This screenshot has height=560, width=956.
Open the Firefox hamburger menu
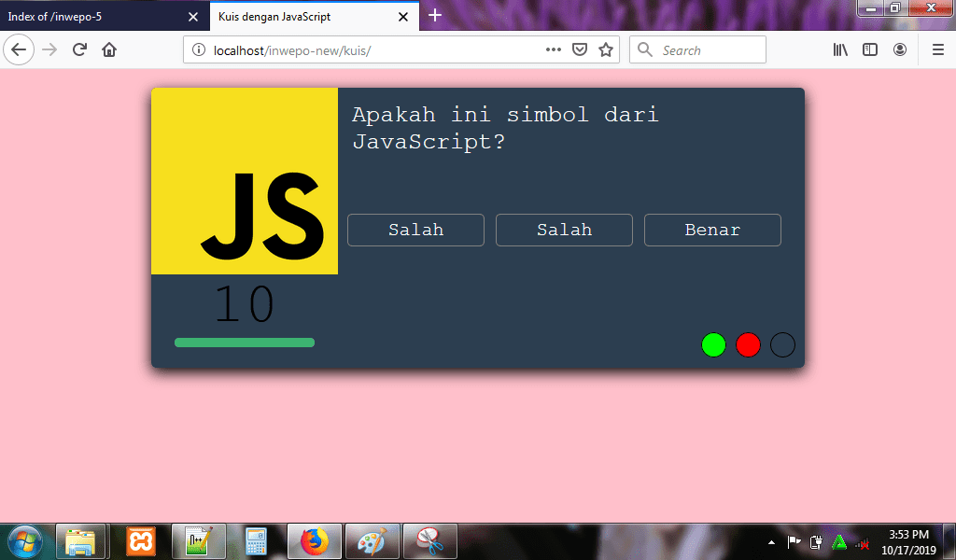point(938,49)
